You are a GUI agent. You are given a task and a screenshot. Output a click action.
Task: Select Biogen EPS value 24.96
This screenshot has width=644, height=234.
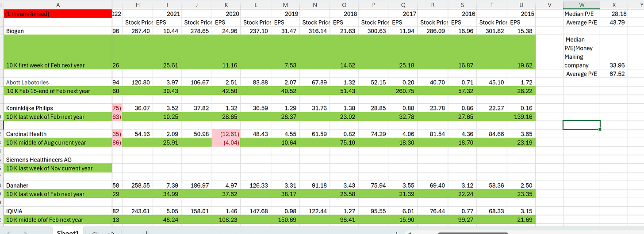[x=226, y=31]
